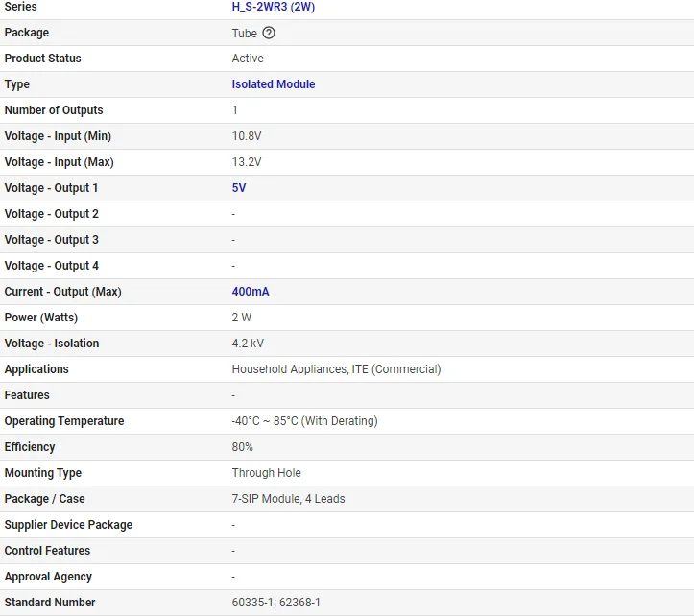Screen dimensions: 694x616
Task: Click the 'Applications' row label
Action: point(36,369)
